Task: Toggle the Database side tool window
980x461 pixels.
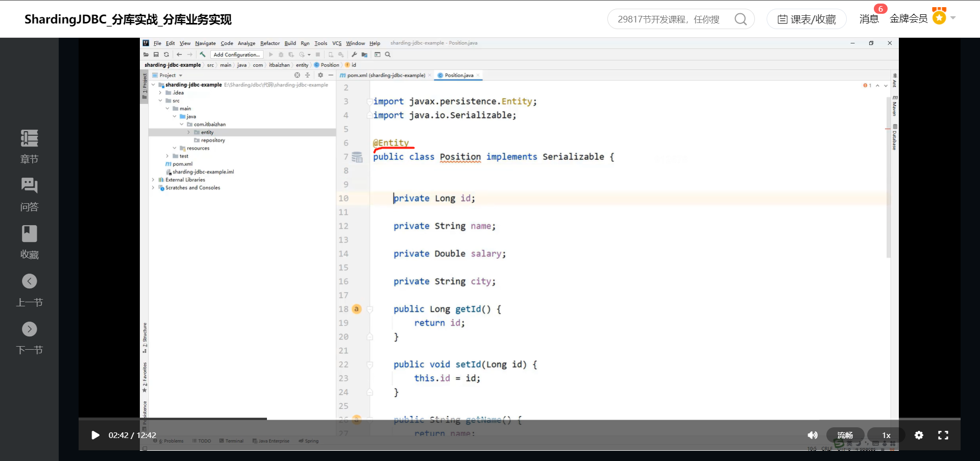Action: coord(895,137)
